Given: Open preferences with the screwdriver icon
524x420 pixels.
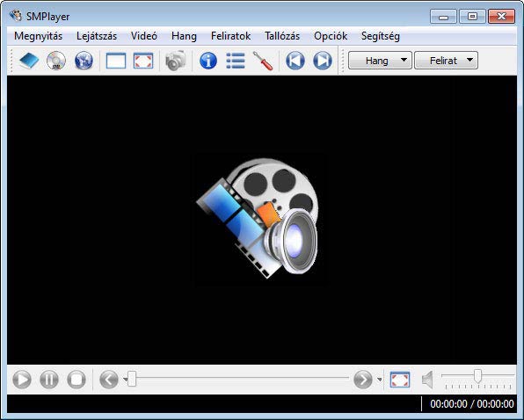Looking at the screenshot, I should pyautogui.click(x=263, y=61).
